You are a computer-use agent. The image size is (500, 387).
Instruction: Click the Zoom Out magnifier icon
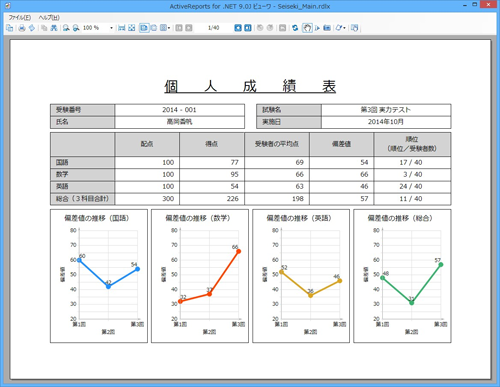click(76, 28)
